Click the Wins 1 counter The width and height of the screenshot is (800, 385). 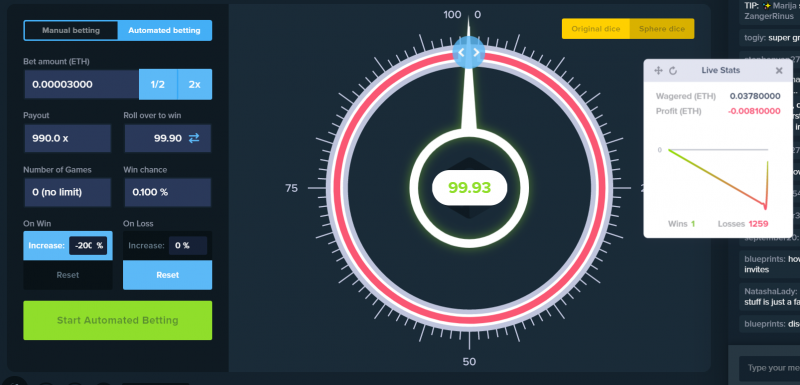682,224
